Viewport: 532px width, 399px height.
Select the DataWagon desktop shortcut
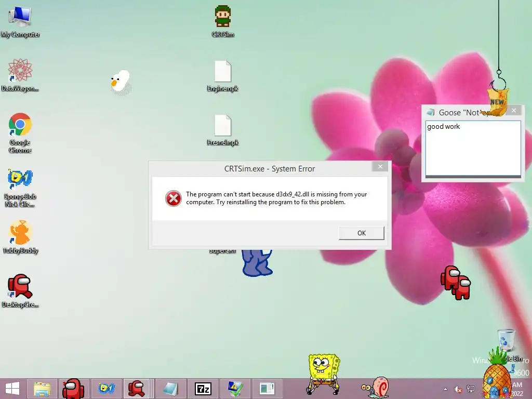coord(20,75)
